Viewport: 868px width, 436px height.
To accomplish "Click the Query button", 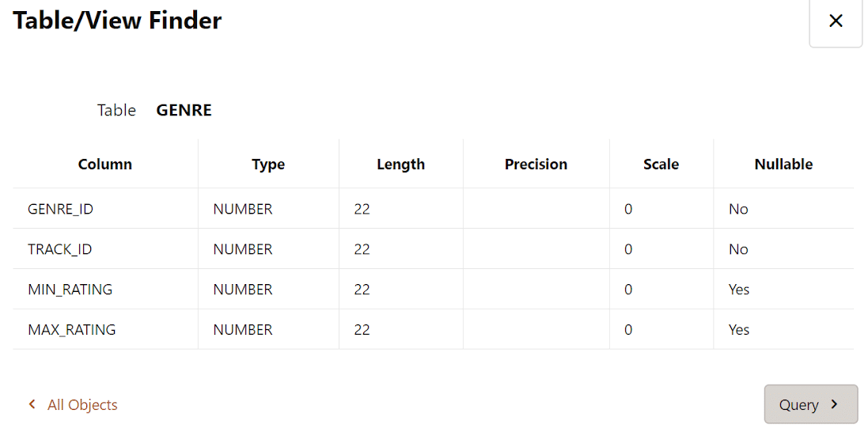I will [810, 404].
